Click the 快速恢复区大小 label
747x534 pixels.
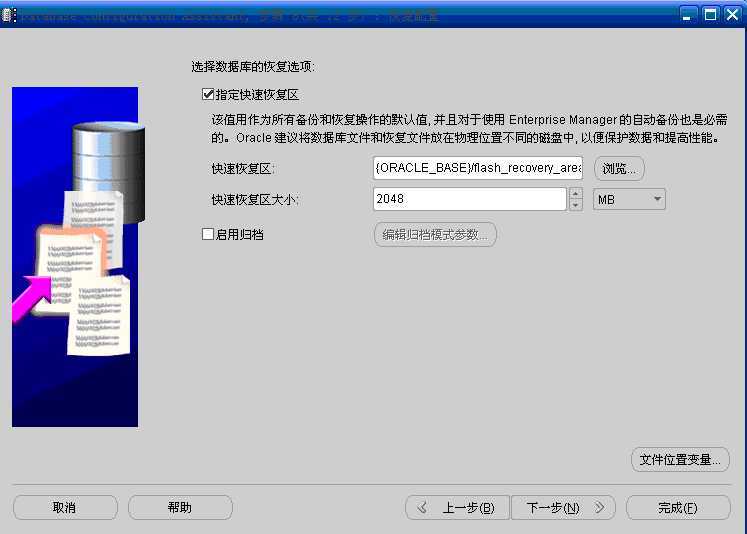pos(255,199)
